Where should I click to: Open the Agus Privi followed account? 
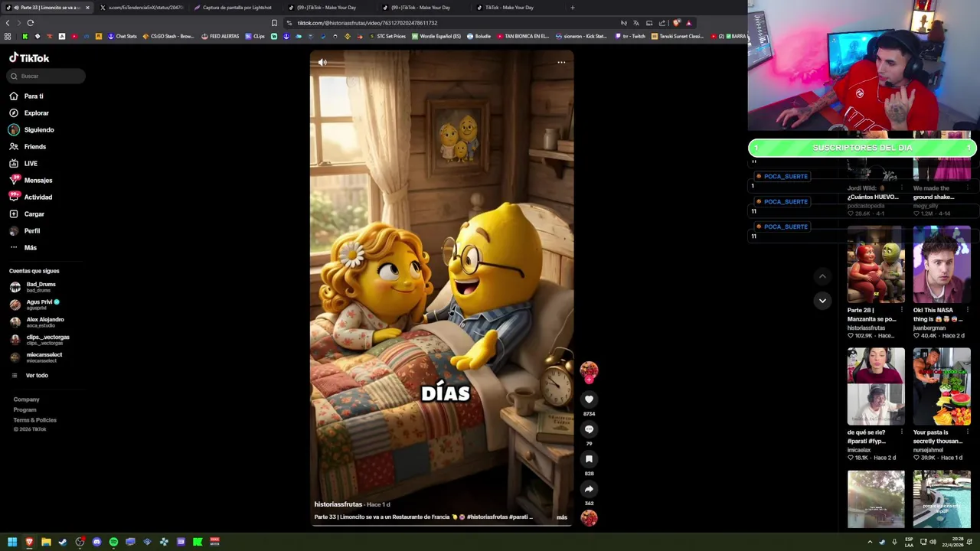tap(34, 305)
